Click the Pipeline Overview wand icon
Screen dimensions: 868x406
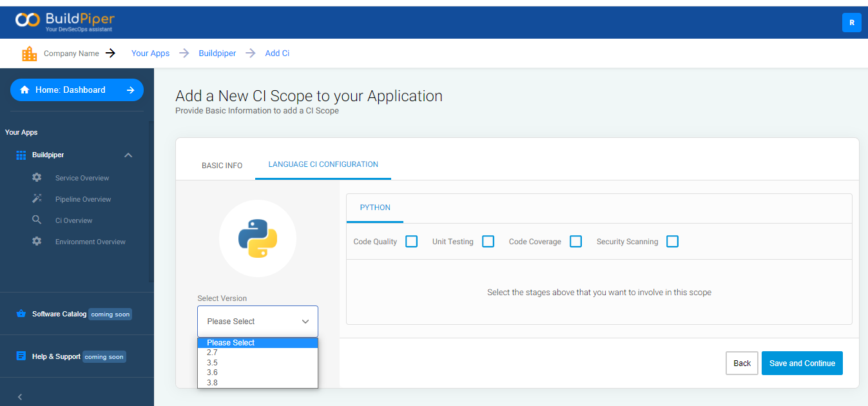point(37,198)
